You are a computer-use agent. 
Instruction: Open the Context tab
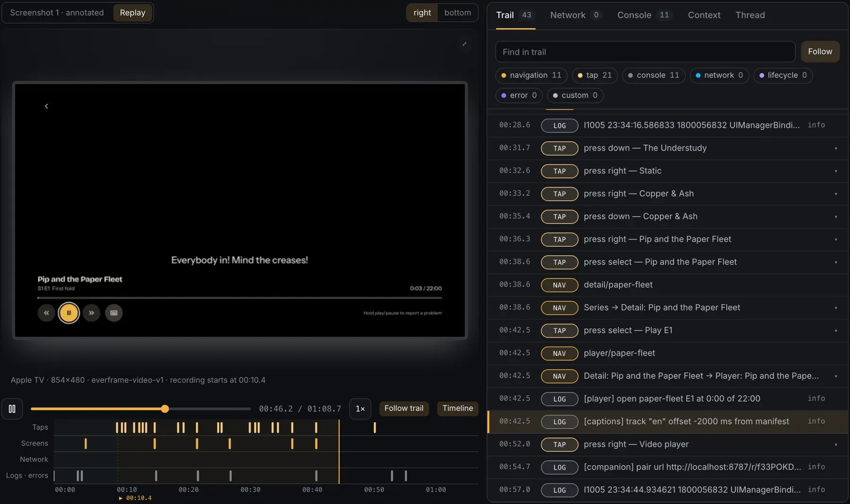704,15
